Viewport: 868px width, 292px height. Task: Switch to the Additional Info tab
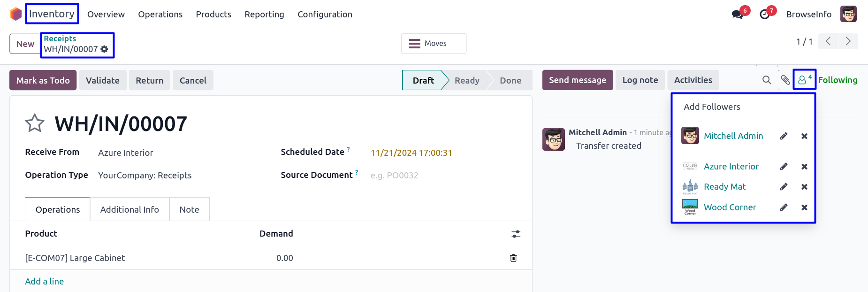129,209
